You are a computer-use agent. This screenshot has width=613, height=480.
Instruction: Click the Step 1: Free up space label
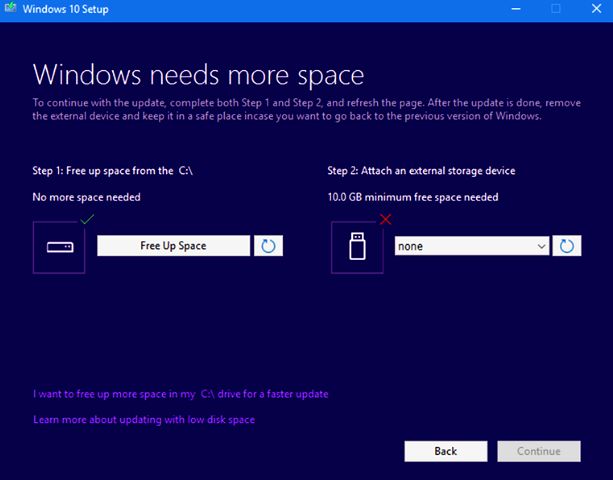click(113, 171)
